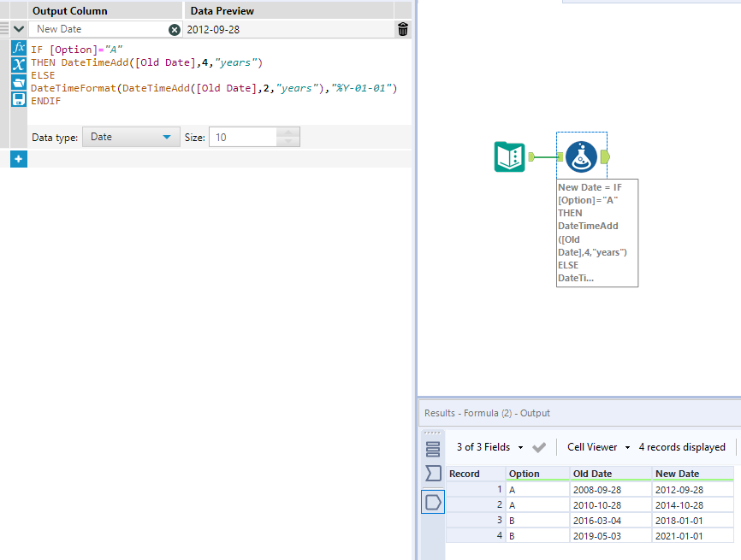Increase the Size value with up arrow
741x560 pixels.
pos(288,133)
